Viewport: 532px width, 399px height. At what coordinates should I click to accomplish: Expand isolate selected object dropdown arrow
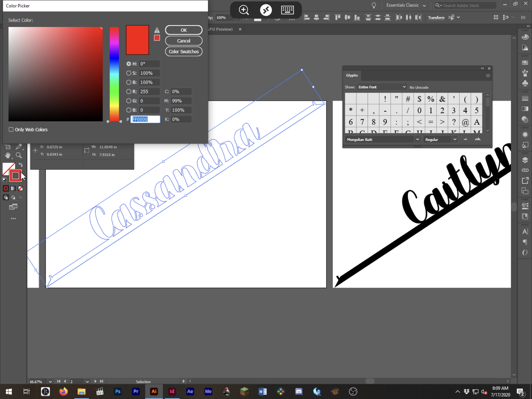(x=458, y=17)
